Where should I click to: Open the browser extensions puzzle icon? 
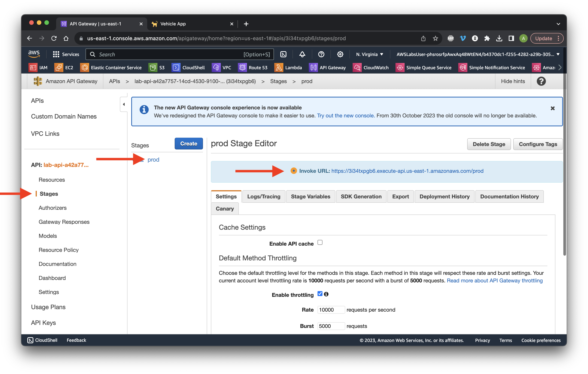487,38
